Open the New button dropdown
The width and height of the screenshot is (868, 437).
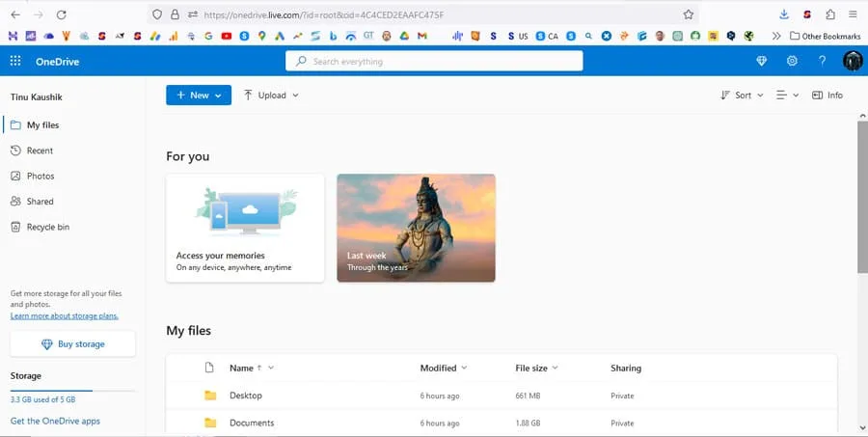[199, 96]
